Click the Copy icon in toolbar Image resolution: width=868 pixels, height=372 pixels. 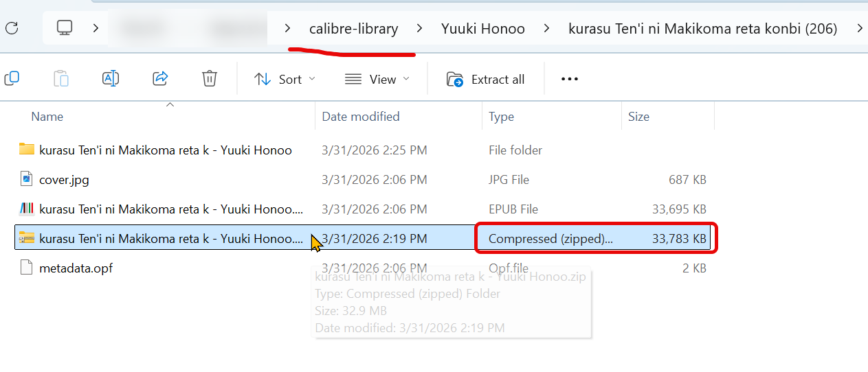pos(12,79)
